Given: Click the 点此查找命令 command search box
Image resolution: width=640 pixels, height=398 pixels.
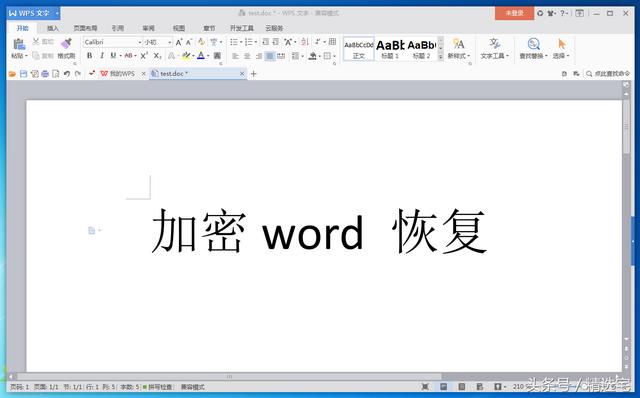Looking at the screenshot, I should coord(608,74).
